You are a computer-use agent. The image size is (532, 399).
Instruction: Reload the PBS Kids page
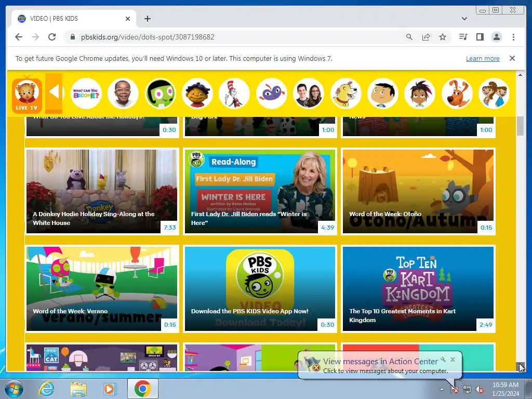click(52, 37)
